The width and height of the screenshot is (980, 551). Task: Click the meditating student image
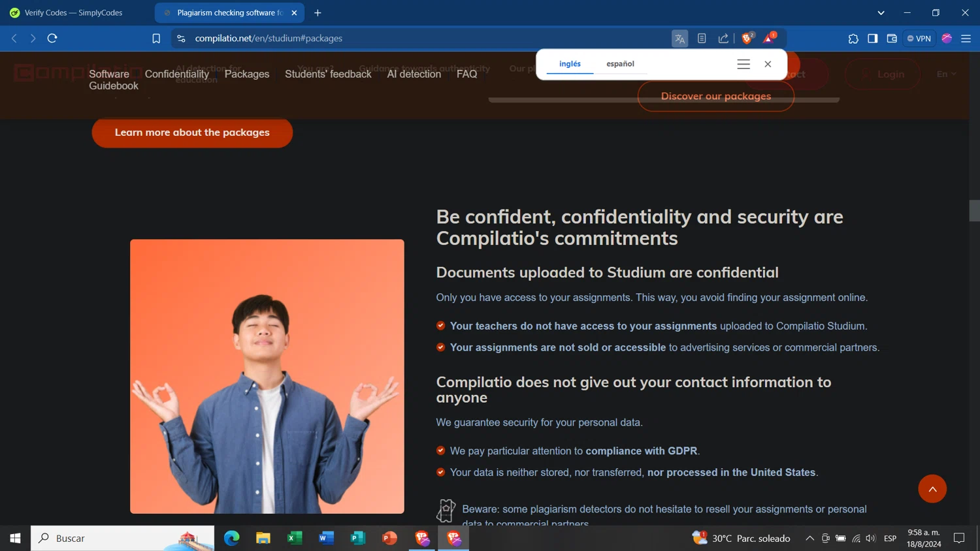point(267,376)
